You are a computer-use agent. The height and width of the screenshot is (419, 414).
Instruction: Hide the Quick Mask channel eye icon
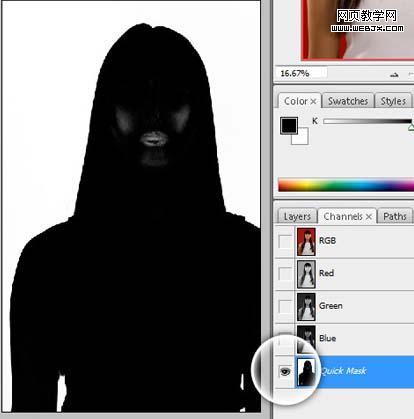[x=285, y=371]
